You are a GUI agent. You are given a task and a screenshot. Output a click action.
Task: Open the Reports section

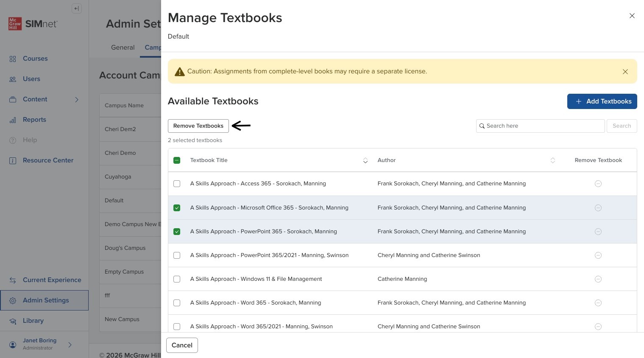click(34, 120)
